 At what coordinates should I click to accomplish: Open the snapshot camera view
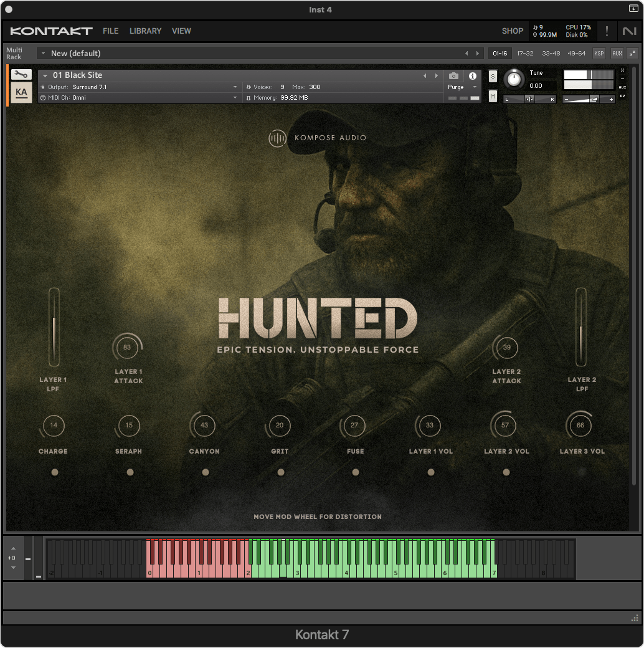pos(453,76)
